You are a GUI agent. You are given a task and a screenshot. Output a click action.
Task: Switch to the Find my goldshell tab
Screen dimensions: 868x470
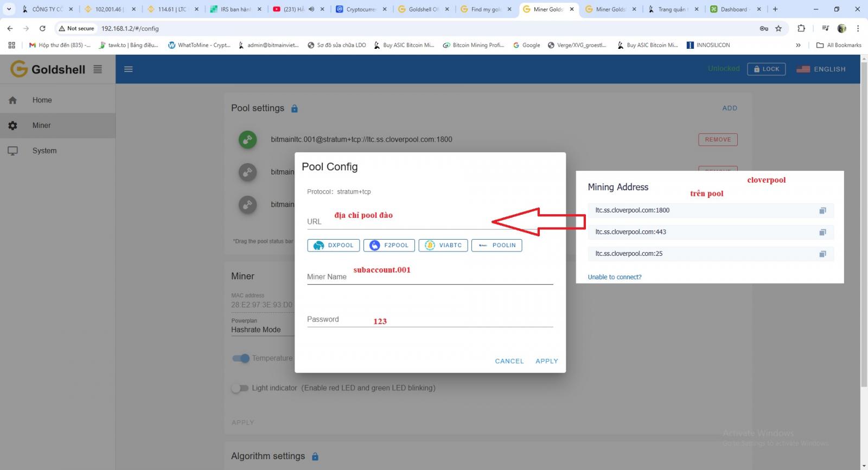coord(486,9)
